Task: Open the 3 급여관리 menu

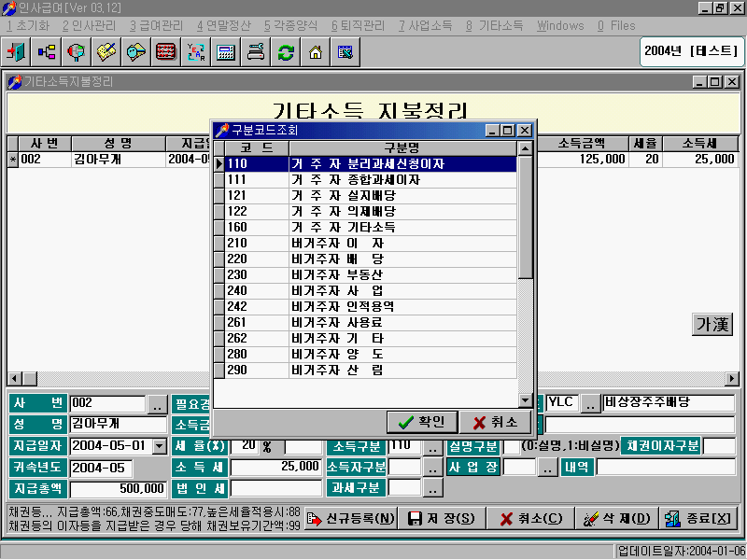Action: point(157,25)
